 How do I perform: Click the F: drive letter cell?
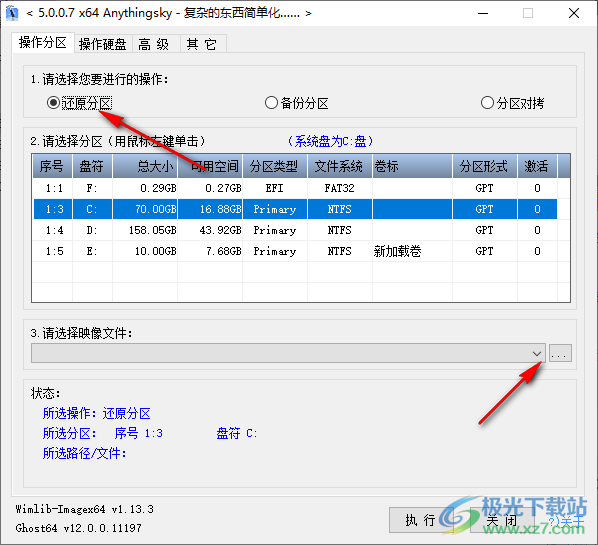tap(92, 188)
